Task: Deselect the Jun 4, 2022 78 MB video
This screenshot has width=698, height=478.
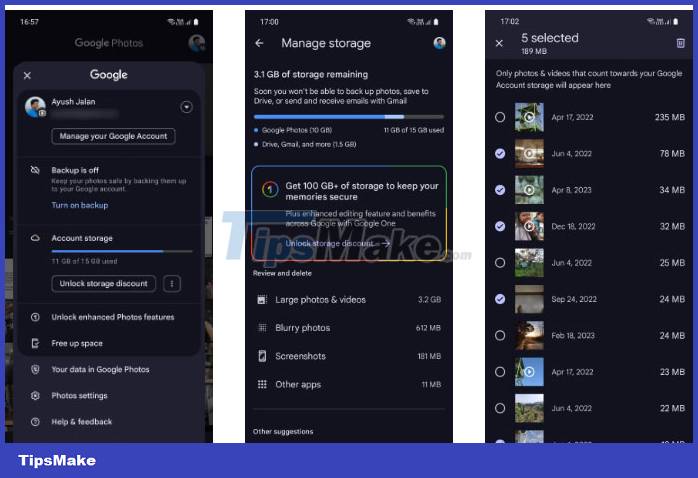Action: (500, 154)
